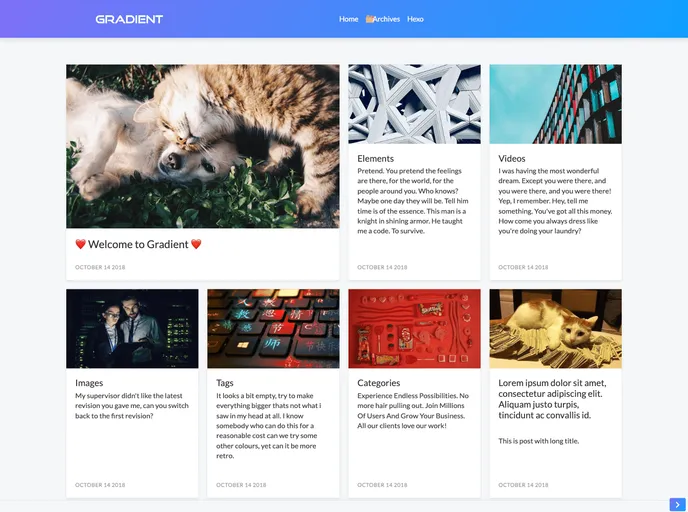Image resolution: width=688 pixels, height=512 pixels.
Task: Go to the Hexo nav link
Action: pyautogui.click(x=415, y=19)
